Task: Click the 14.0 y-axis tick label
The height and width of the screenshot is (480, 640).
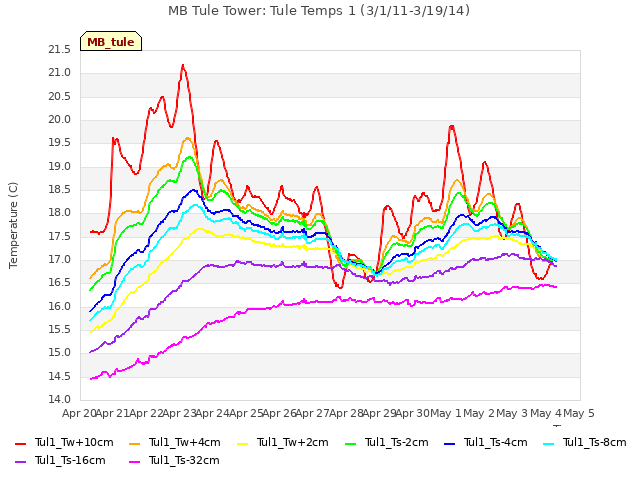Action: (x=60, y=399)
